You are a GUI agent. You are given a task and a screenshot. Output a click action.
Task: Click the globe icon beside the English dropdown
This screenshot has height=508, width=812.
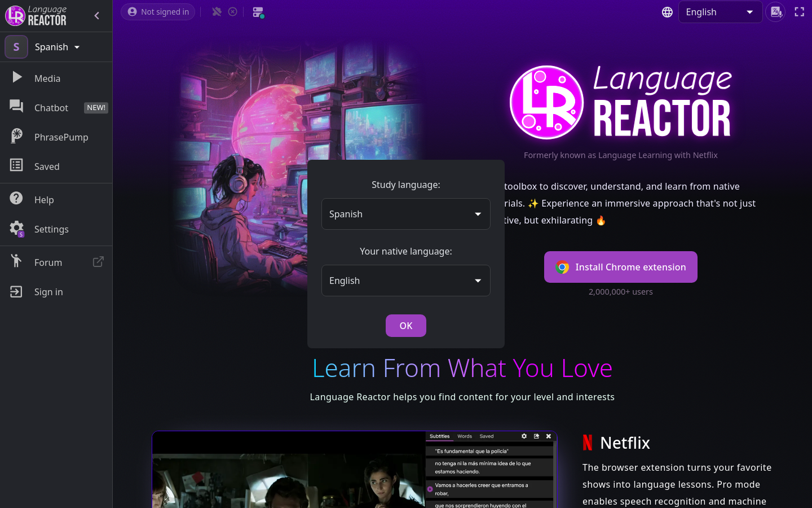coord(667,12)
